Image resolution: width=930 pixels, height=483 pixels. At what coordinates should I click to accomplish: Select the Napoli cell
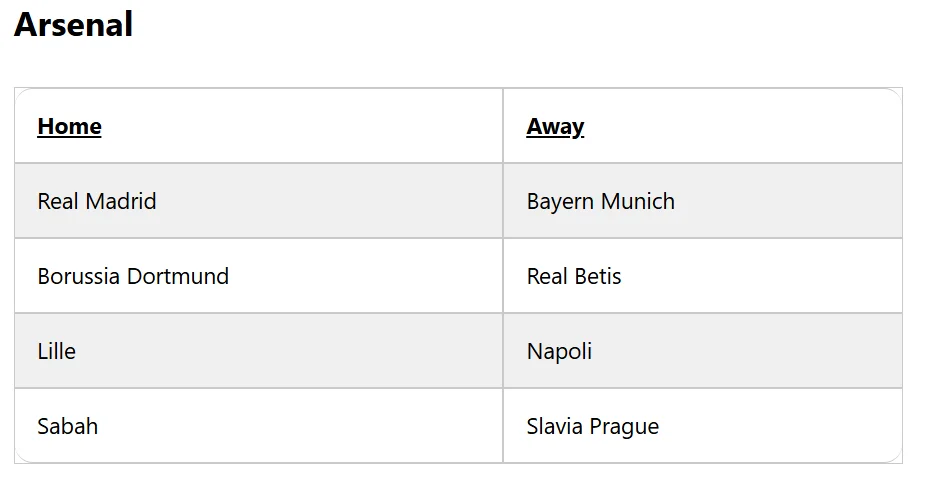click(x=703, y=351)
